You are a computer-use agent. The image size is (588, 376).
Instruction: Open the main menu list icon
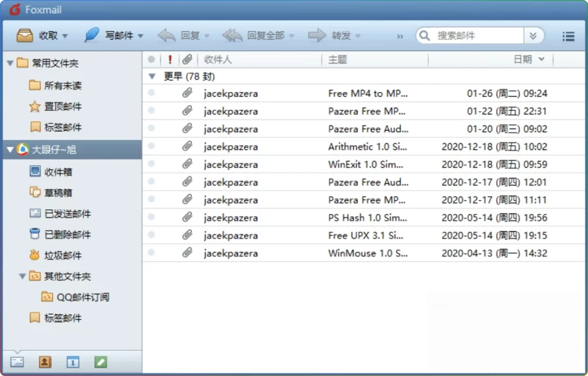[x=568, y=36]
